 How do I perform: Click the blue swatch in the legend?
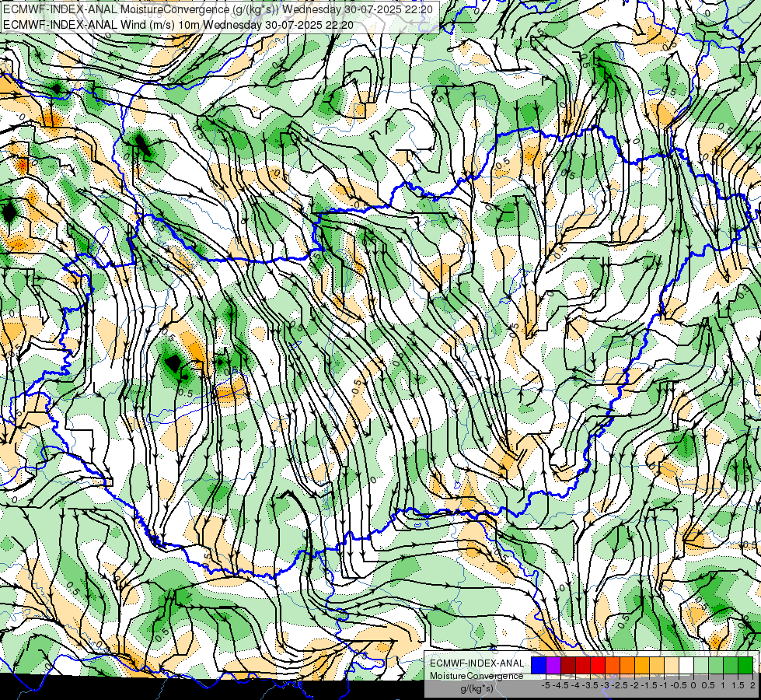click(539, 665)
